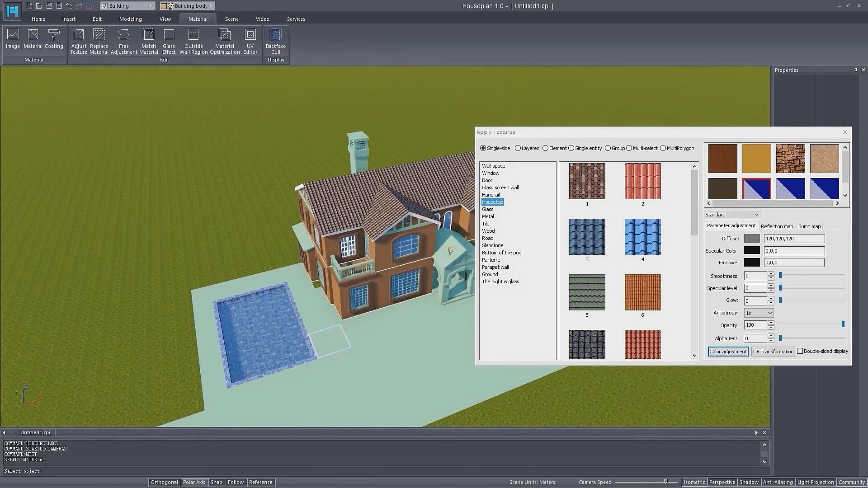Open the Modeling ribbon tab
Screen dimensions: 868x488
click(131, 19)
